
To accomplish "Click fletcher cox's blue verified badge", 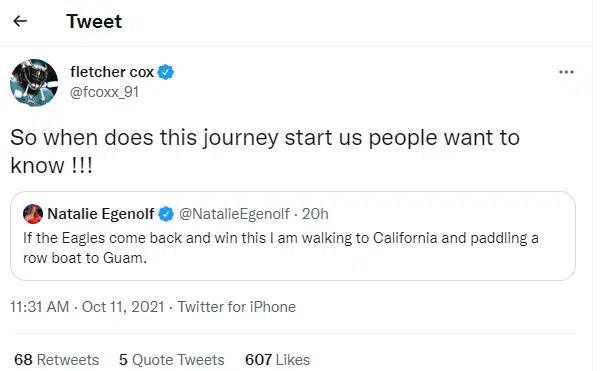I will tap(166, 72).
